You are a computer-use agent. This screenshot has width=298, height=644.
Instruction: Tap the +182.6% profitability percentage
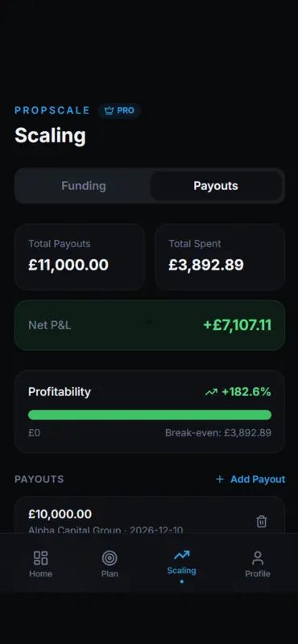[246, 392]
